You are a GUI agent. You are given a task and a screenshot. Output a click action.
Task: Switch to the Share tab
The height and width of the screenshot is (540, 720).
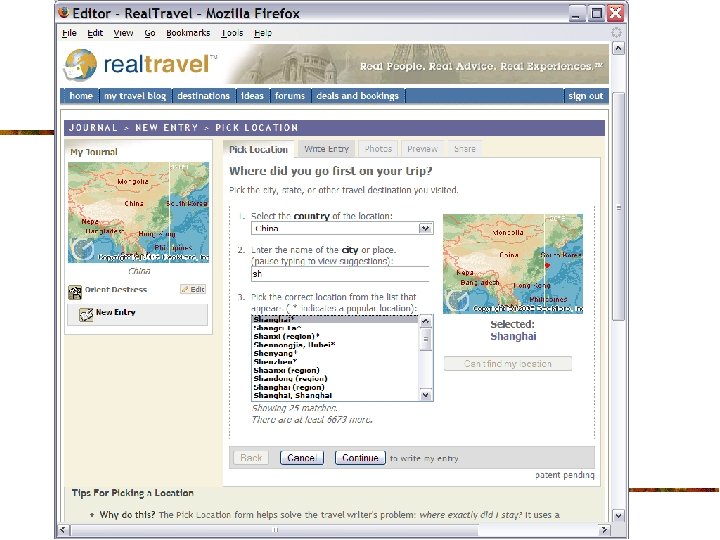465,149
